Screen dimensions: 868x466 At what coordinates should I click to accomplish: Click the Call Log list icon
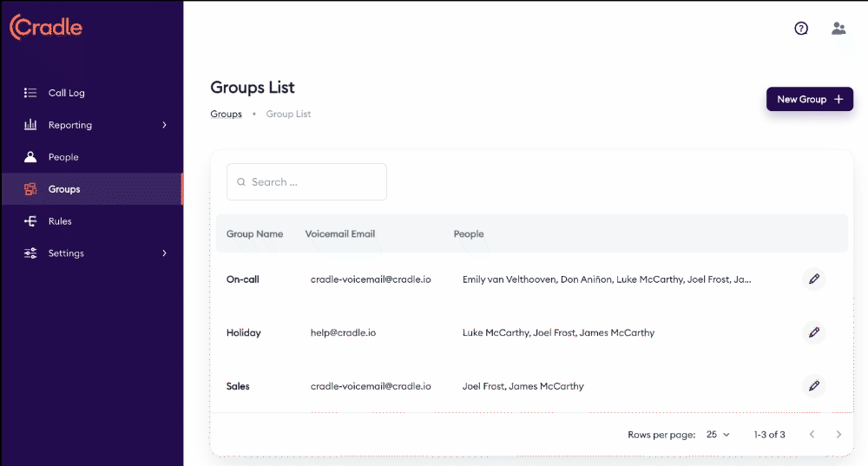(x=30, y=93)
